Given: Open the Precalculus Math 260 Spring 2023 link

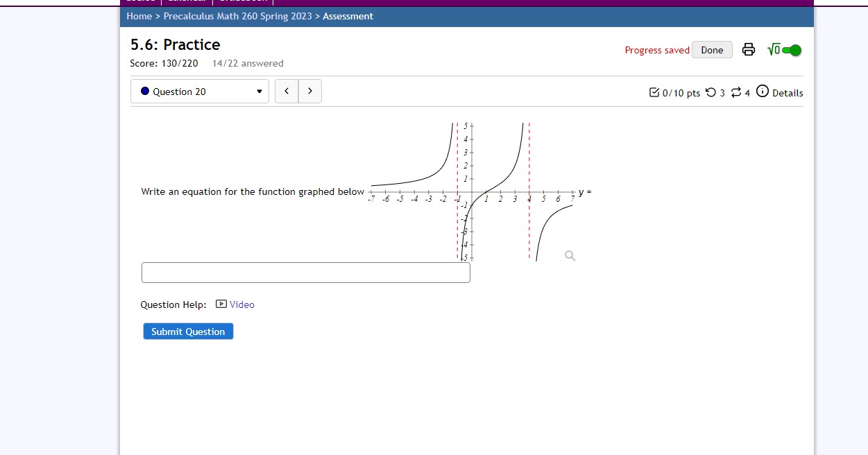Looking at the screenshot, I should tap(236, 16).
